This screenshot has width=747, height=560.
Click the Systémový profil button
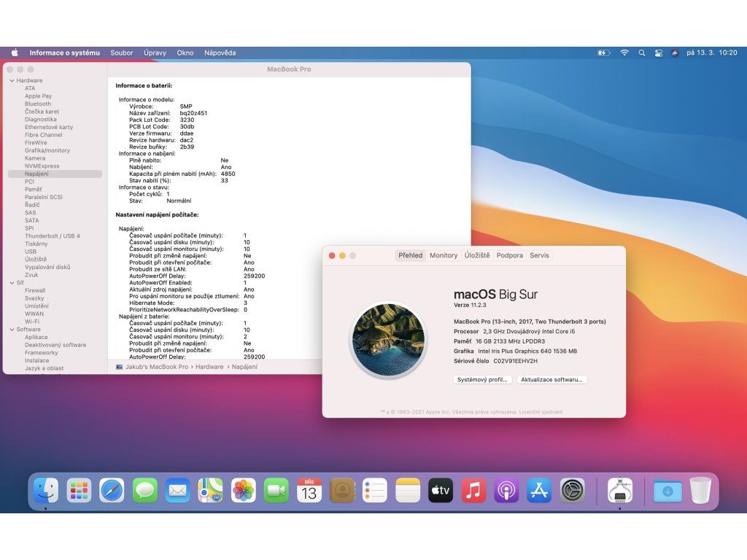click(481, 380)
